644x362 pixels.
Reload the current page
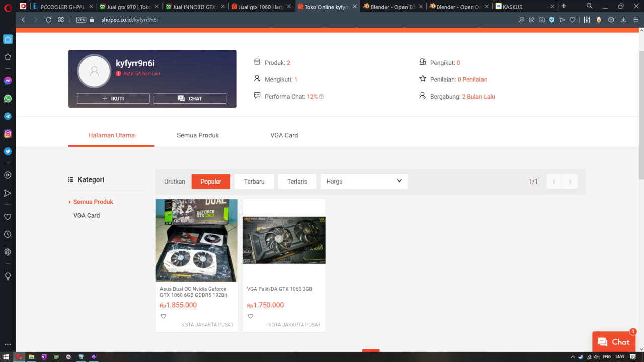(x=48, y=20)
